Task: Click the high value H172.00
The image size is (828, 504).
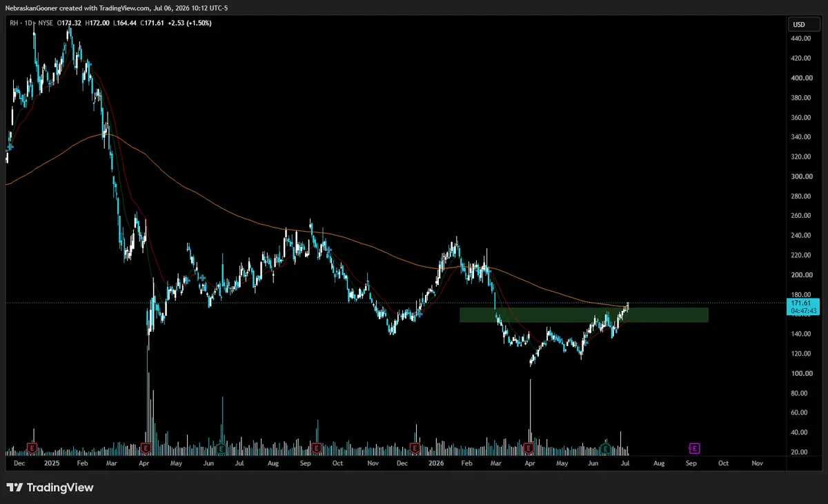Action: pyautogui.click(x=99, y=23)
